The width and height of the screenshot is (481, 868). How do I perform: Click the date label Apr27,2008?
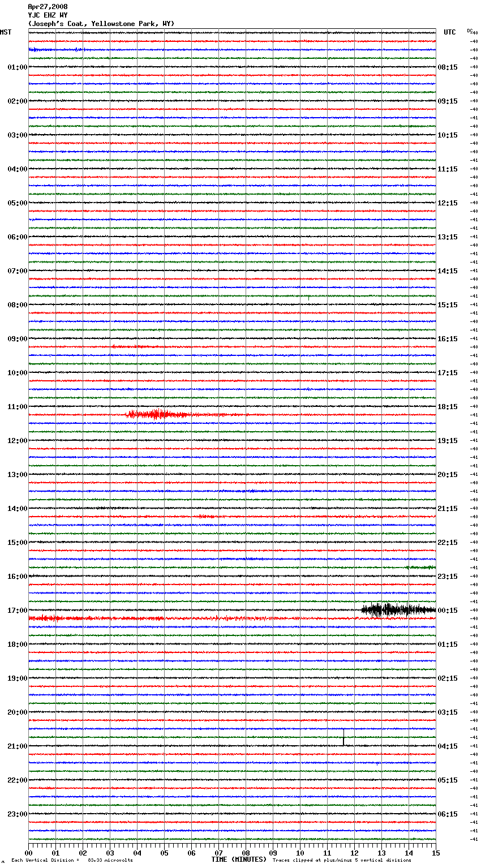point(48,7)
